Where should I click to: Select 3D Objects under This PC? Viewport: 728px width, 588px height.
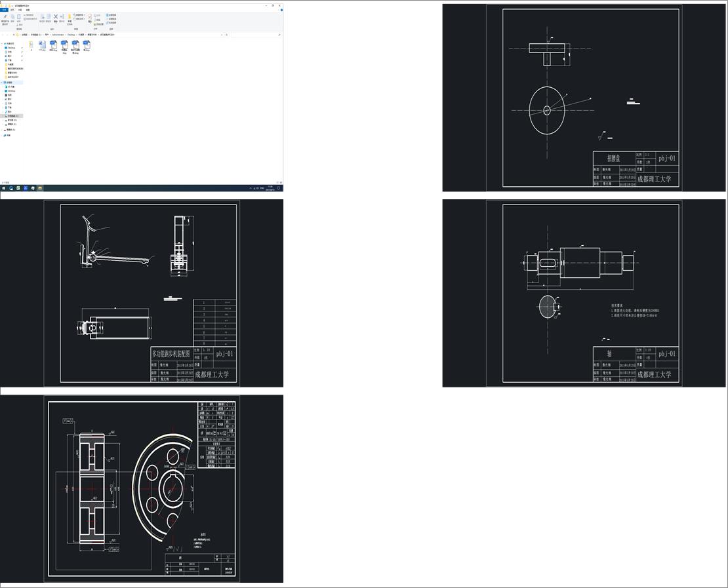[11, 87]
